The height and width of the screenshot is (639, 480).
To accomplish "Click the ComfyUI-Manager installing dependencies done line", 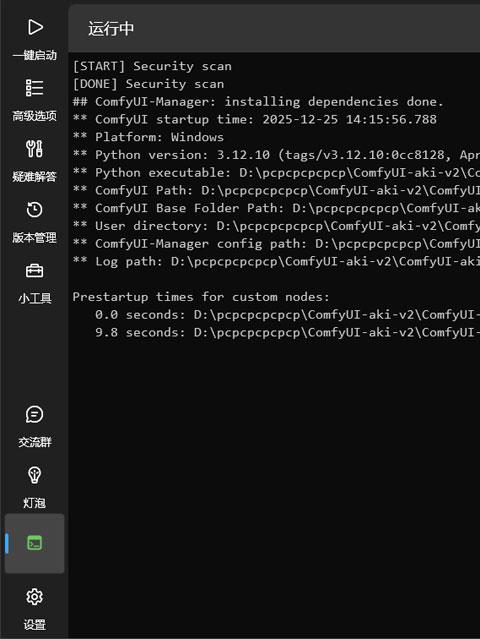I will 258,101.
